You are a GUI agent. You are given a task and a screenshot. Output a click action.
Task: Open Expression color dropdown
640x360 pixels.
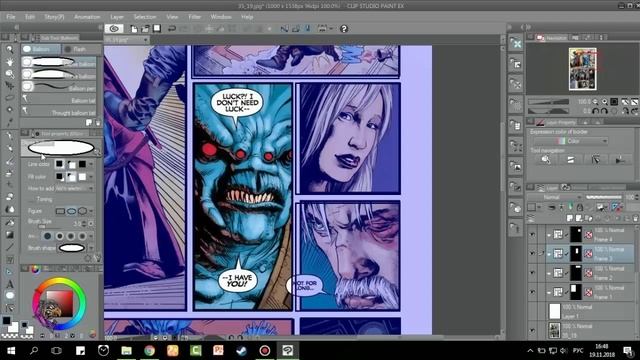point(571,141)
